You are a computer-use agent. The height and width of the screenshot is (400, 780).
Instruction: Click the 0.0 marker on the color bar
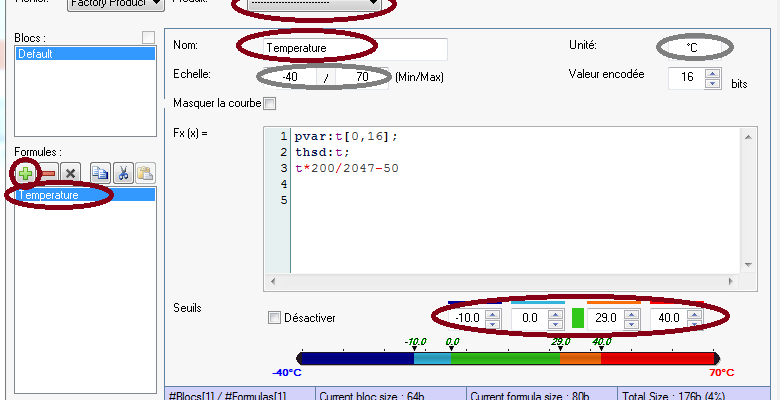pos(451,349)
